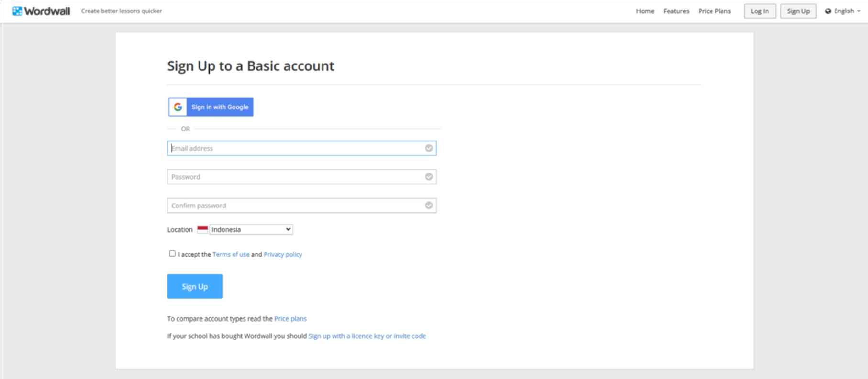Open the Terms of use link

click(x=231, y=254)
